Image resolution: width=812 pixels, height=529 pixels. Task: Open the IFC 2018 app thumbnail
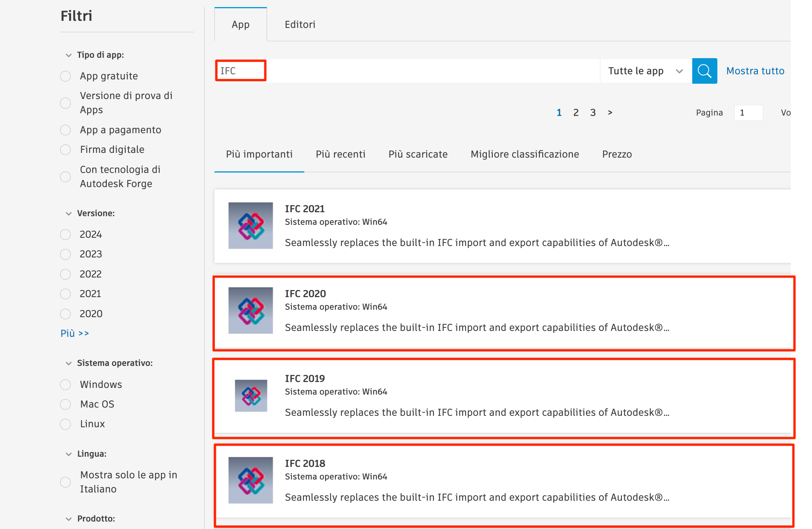point(251,480)
